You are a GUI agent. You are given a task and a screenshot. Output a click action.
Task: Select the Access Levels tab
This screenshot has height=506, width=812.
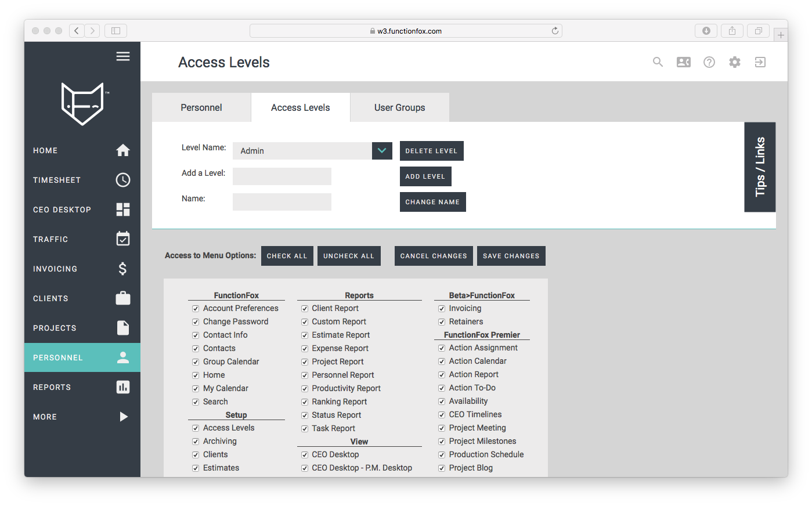(301, 107)
